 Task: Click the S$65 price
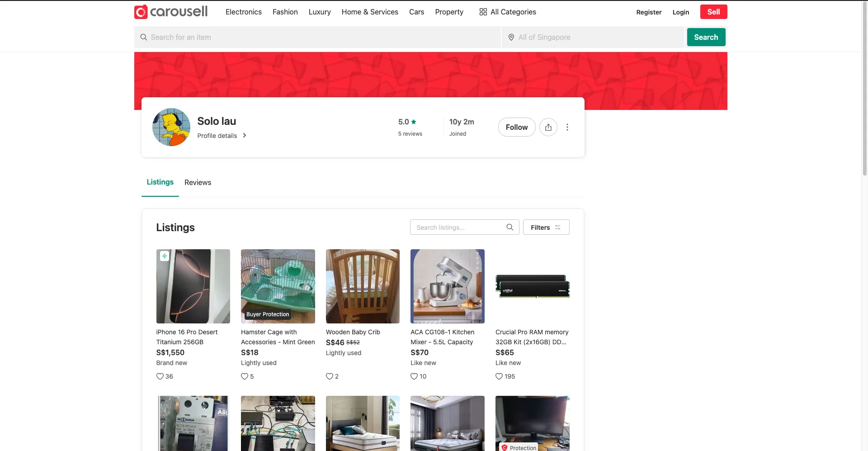(x=505, y=352)
